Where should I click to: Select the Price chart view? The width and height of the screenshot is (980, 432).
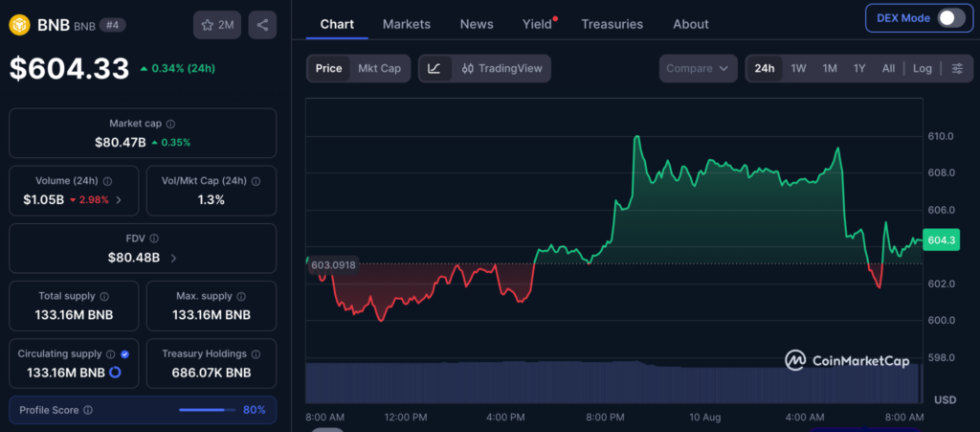(x=329, y=69)
